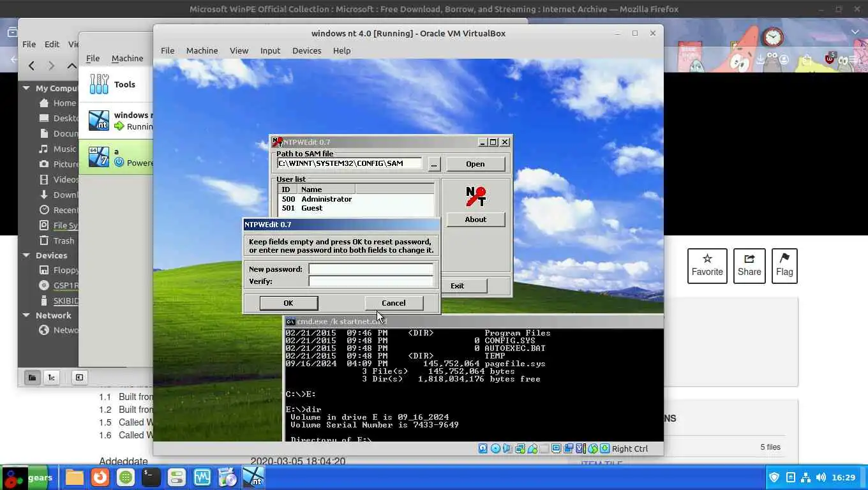Open Machine menu in VirtualBox Manager

tap(127, 58)
